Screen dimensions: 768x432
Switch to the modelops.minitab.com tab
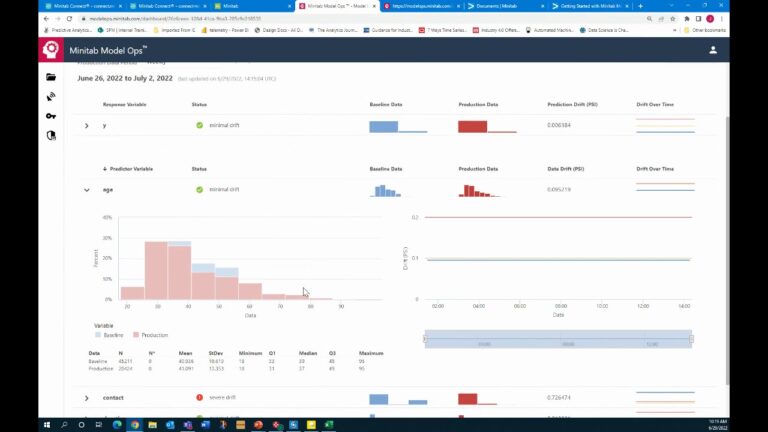pos(422,6)
